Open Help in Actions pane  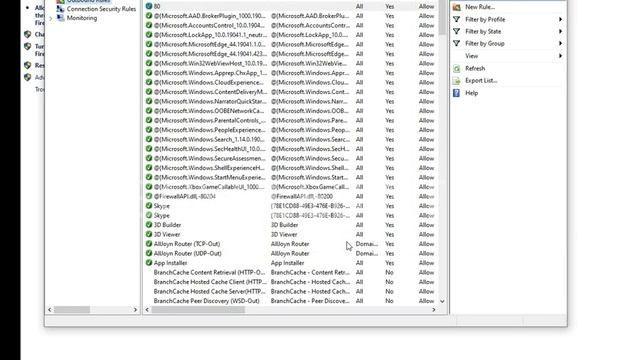click(471, 93)
